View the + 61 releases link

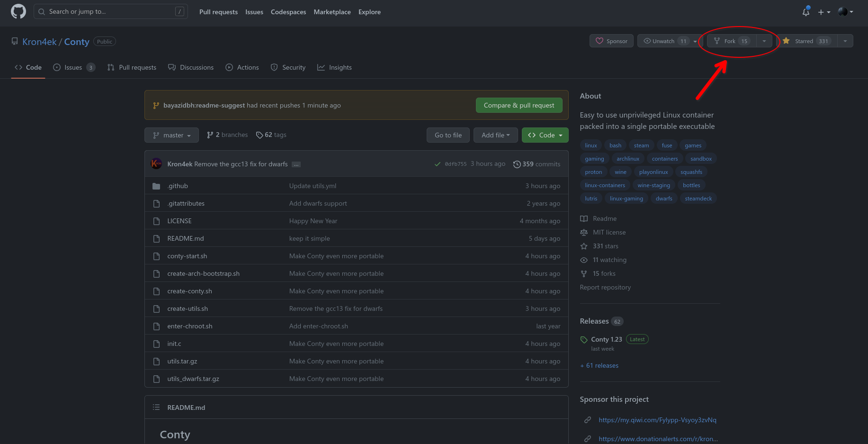click(599, 365)
